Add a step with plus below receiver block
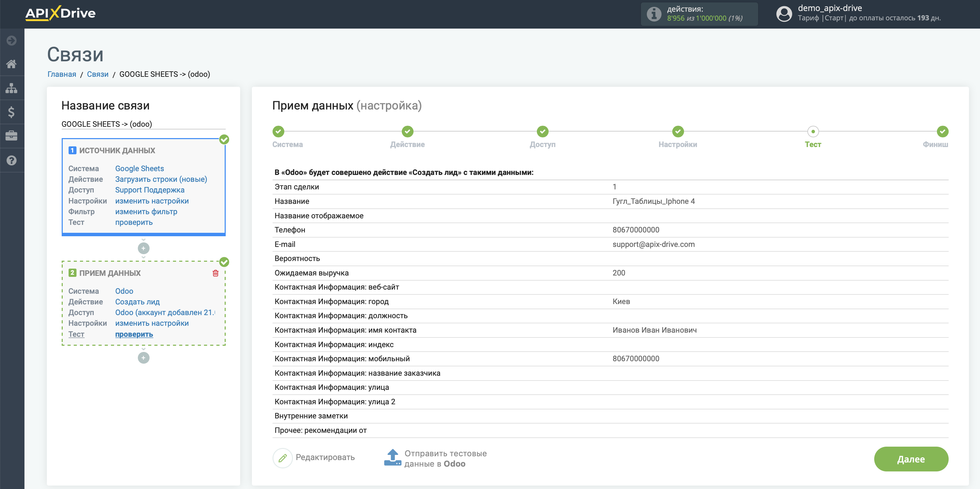 tap(143, 358)
